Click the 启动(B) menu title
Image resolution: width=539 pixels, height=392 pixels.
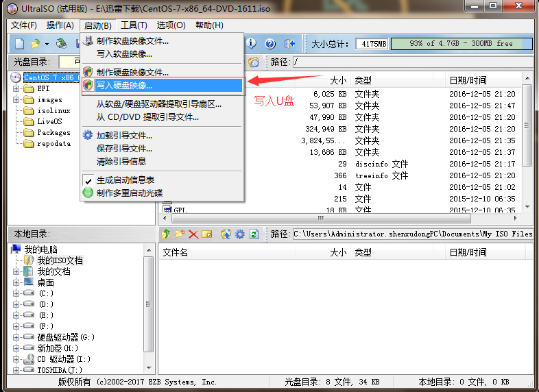98,25
